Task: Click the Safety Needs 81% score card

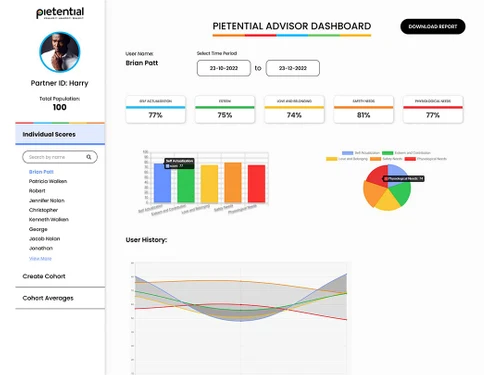Action: pos(363,109)
